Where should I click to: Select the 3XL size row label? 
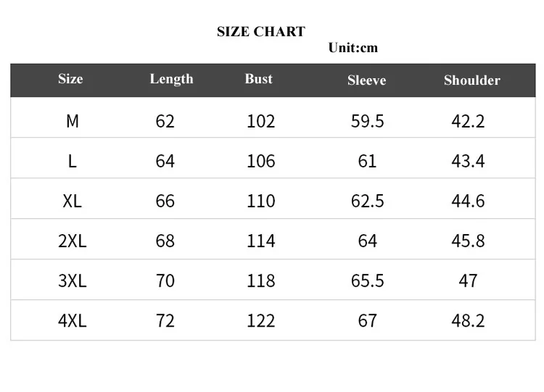click(x=72, y=280)
